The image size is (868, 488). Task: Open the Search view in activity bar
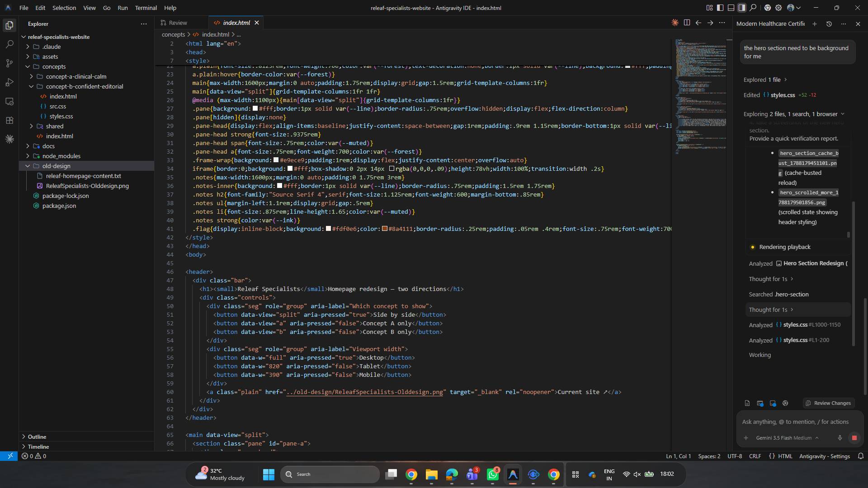tap(9, 44)
